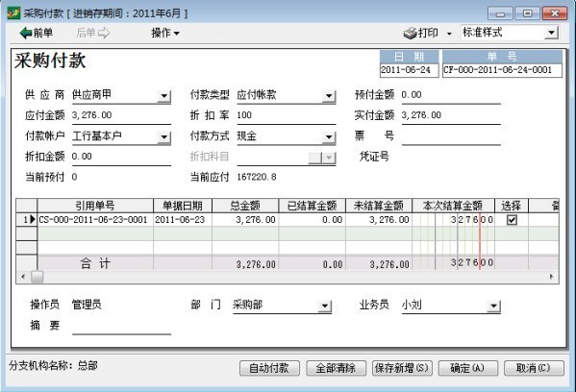The image size is (576, 392).
Task: Open the 标准样式 style dropdown
Action: tap(551, 33)
